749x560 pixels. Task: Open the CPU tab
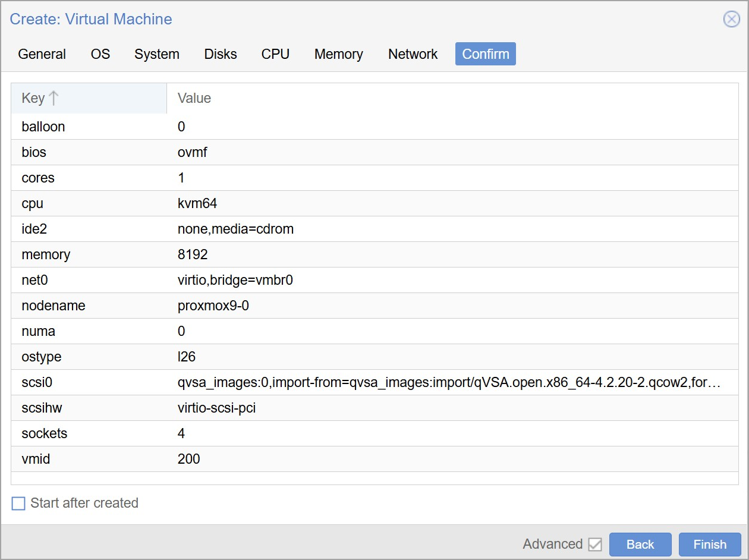pyautogui.click(x=275, y=54)
